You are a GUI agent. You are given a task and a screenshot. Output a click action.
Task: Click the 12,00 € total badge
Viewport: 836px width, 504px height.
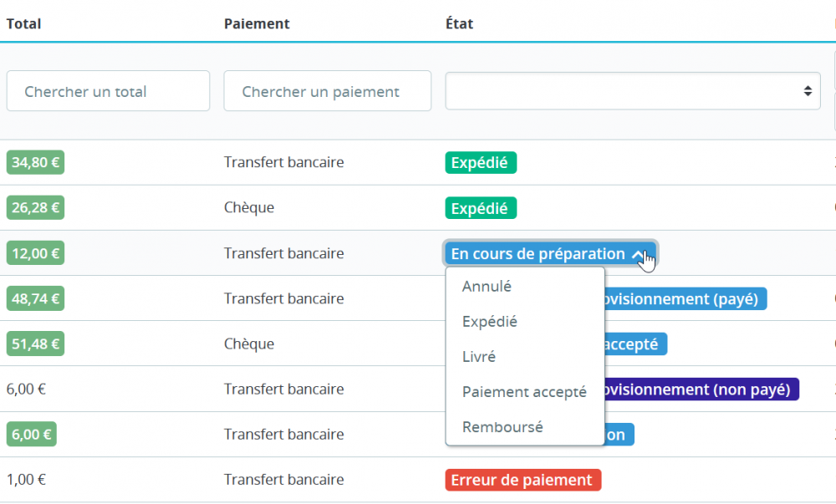(x=35, y=253)
